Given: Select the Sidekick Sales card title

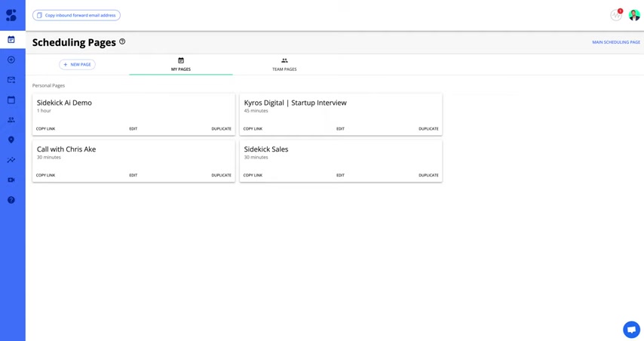Looking at the screenshot, I should tap(266, 149).
